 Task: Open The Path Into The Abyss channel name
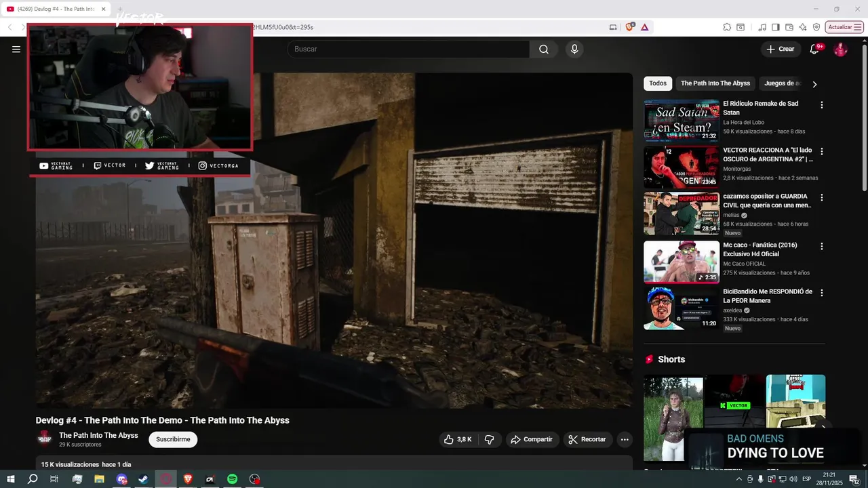[x=98, y=435]
